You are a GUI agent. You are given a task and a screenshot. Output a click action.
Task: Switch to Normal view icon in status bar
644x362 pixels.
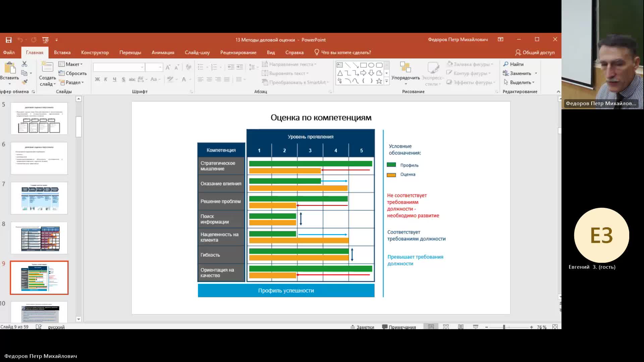[431, 326]
